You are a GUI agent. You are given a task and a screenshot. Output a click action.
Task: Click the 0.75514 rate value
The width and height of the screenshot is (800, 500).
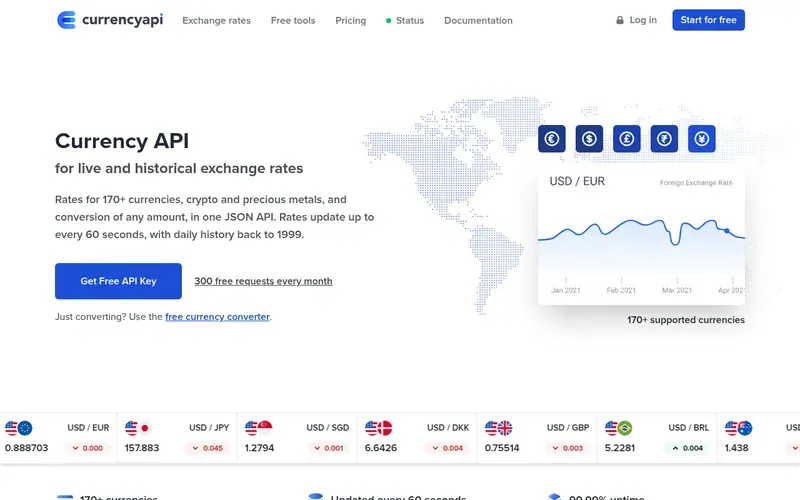[502, 448]
